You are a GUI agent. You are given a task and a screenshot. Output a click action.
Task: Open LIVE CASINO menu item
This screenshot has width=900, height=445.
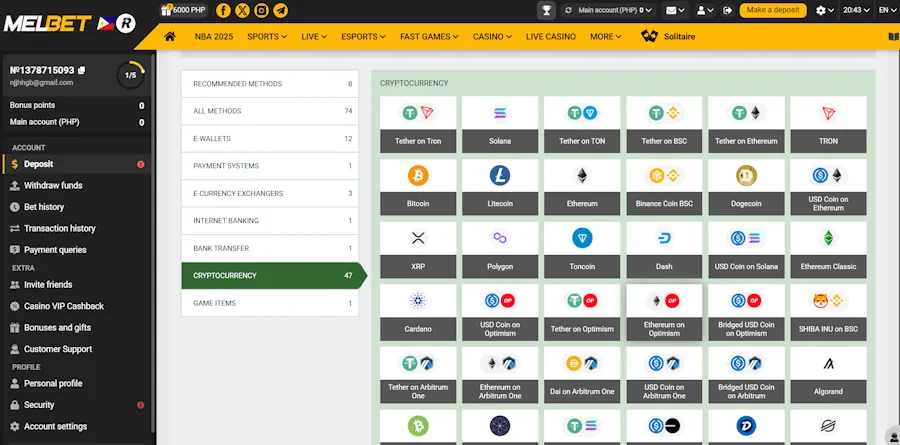click(x=550, y=36)
